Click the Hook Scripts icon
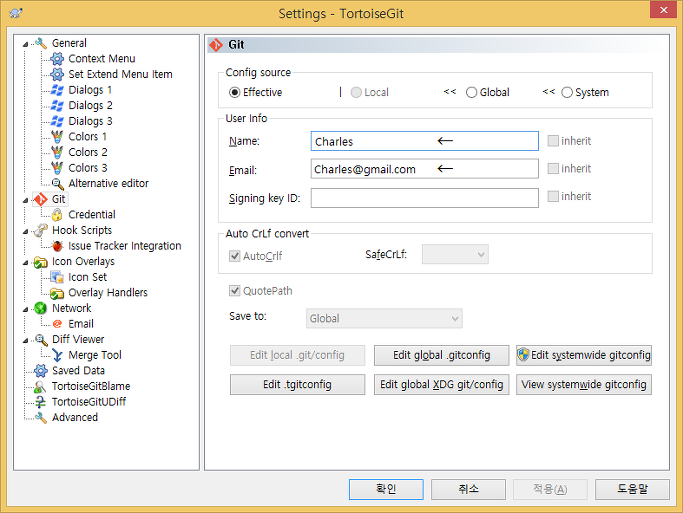This screenshot has height=513, width=683. (41, 230)
